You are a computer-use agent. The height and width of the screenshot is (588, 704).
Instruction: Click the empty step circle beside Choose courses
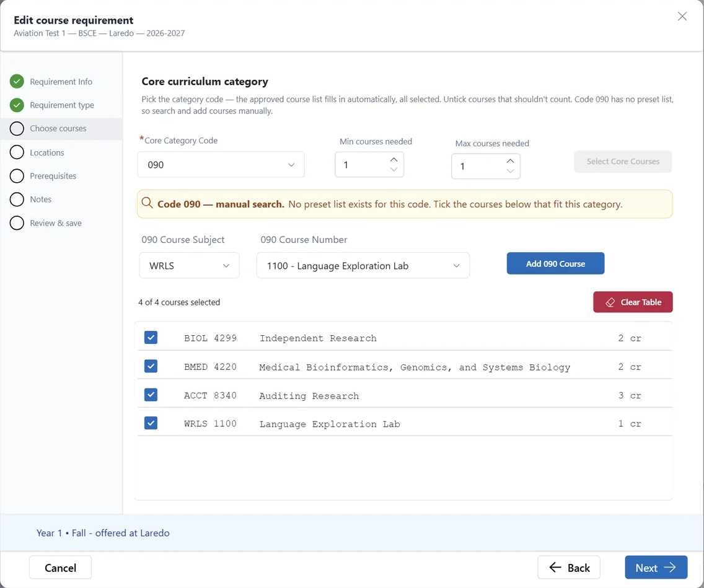[17, 128]
